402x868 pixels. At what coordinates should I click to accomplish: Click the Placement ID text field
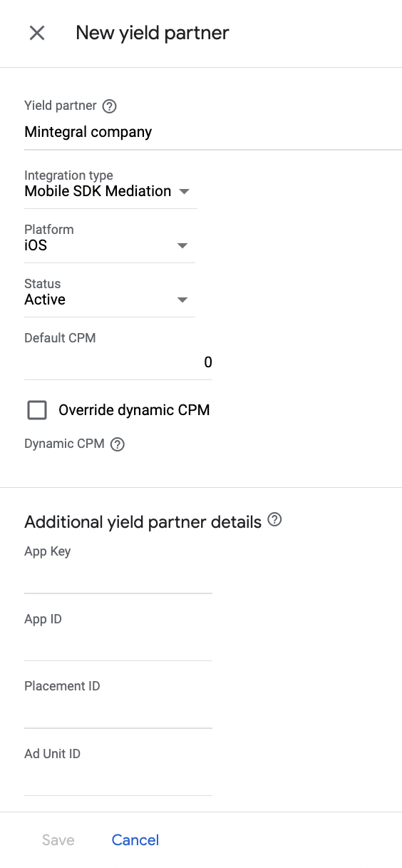tap(118, 713)
